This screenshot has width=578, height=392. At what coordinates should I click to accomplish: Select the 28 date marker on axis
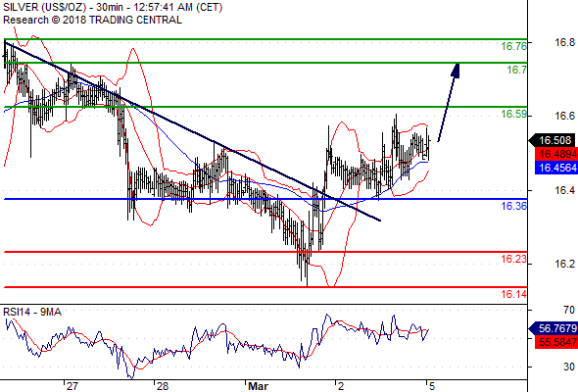point(163,386)
